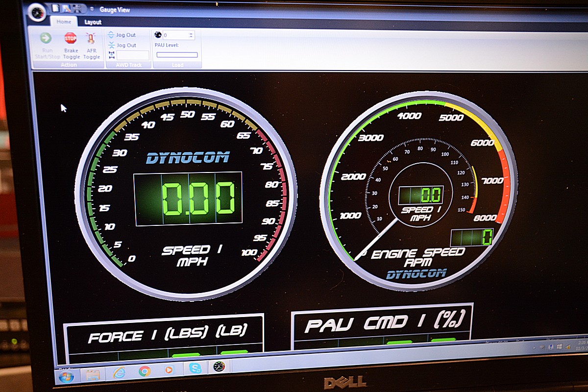Click the DYNOCOM logo on the speed gauge
588x392 pixels.
(188, 158)
